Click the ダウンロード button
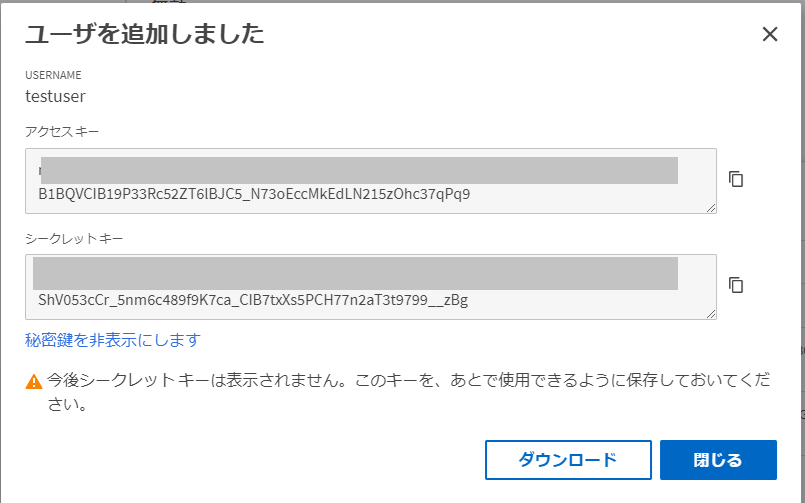 click(568, 459)
